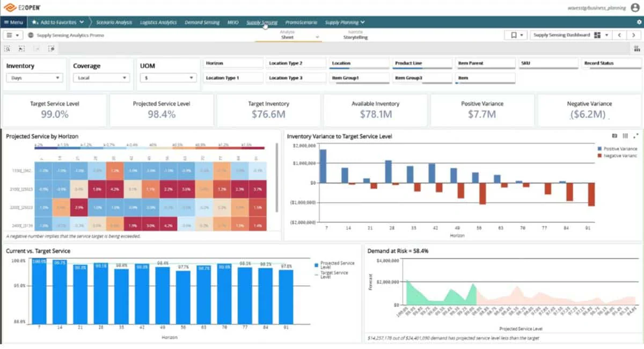
Task: Go to the next sheet
Action: coord(634,35)
